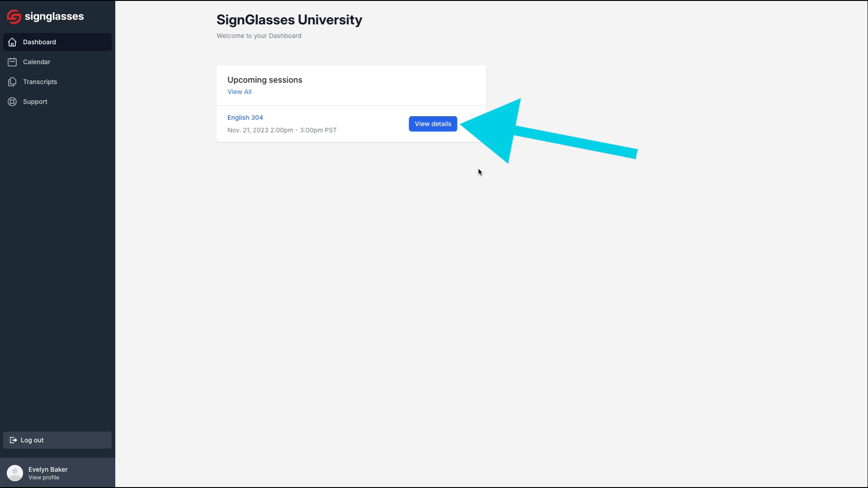Click the View profile link
This screenshot has width=868, height=488.
44,478
